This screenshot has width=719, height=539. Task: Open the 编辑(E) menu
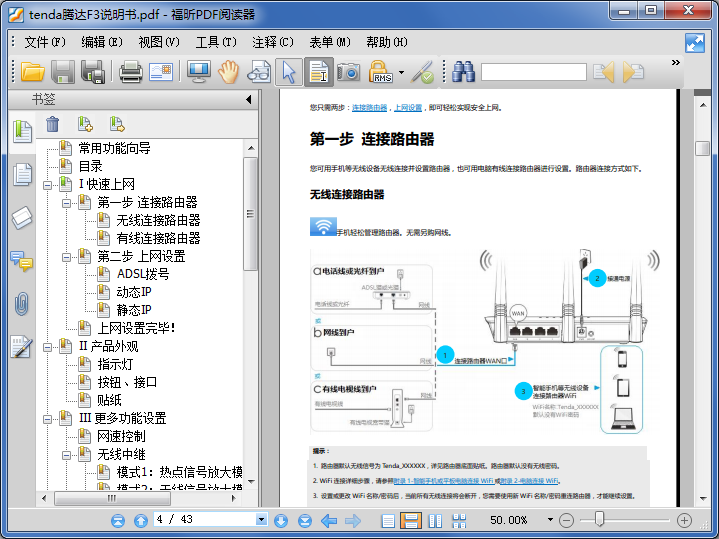tap(102, 42)
